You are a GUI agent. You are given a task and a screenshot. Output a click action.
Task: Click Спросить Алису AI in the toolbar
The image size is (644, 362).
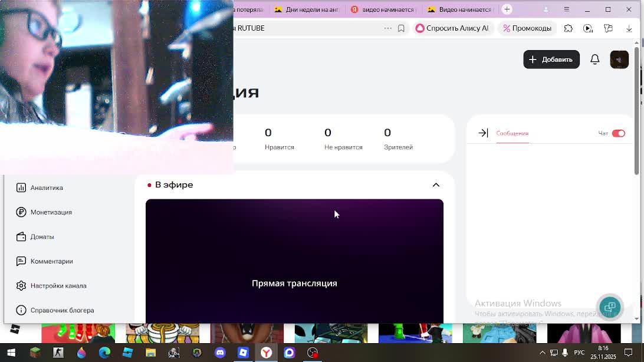(452, 28)
